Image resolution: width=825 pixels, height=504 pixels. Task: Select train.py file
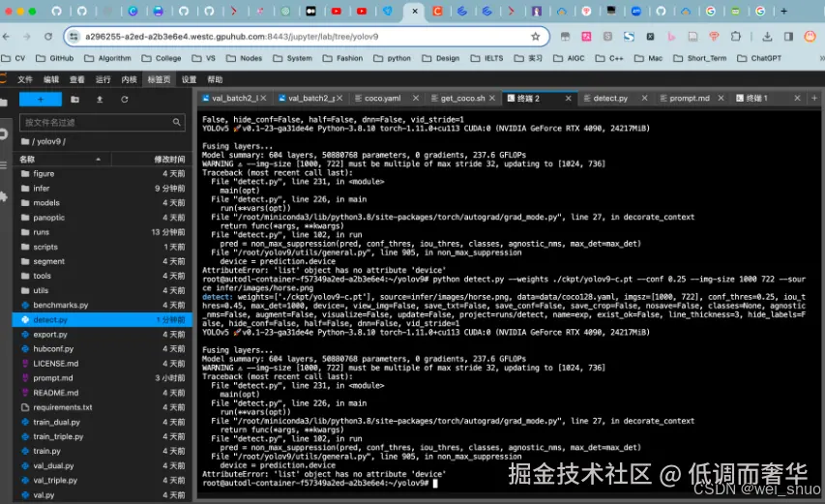[x=103, y=452]
